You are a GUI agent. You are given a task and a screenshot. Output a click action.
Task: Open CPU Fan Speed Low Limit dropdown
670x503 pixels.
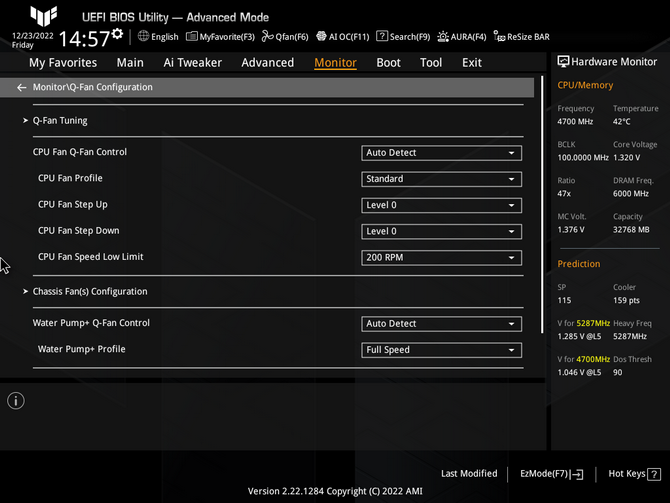(x=441, y=258)
